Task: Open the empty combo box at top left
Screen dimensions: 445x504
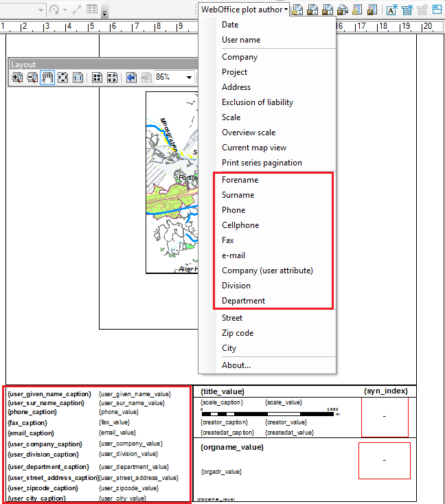Action: tap(41, 10)
